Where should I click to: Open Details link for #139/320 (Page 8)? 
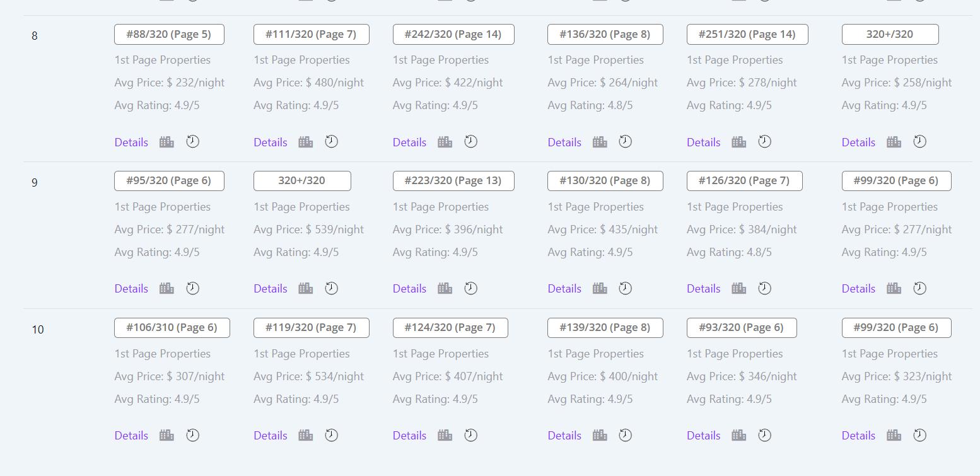(564, 436)
